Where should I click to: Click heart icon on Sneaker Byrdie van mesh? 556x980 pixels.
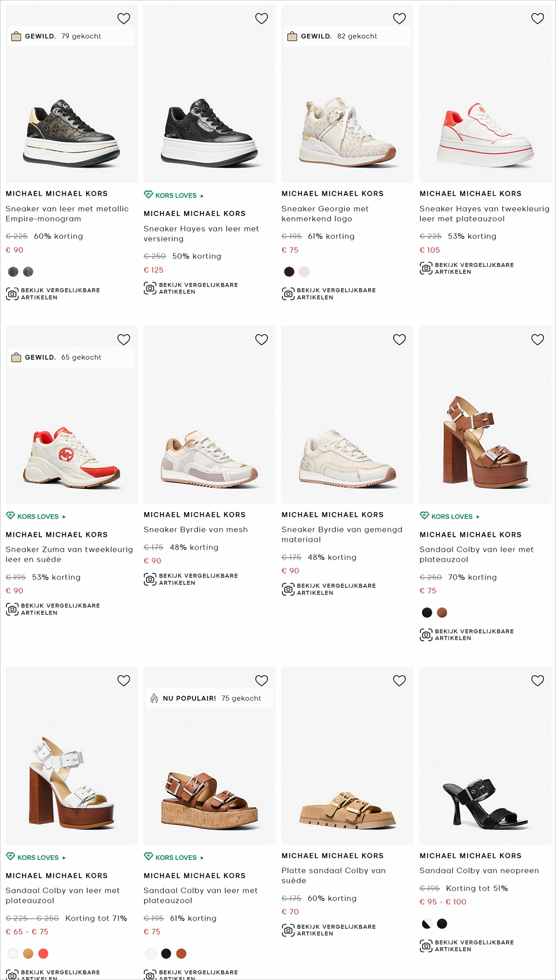click(x=261, y=339)
